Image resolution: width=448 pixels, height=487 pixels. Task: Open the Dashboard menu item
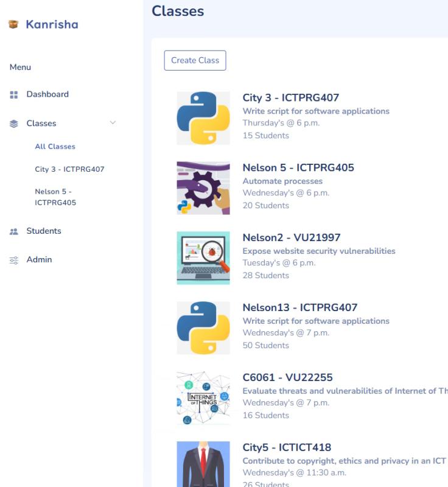coord(47,94)
